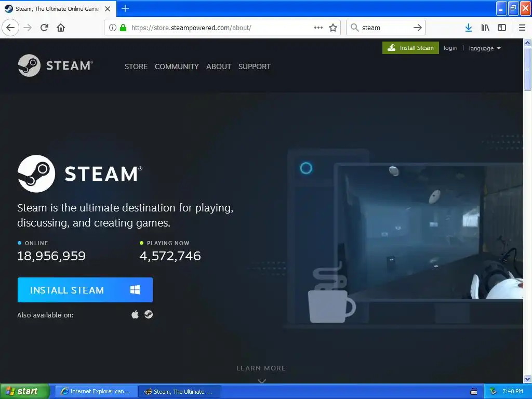The height and width of the screenshot is (399, 532).
Task: Switch to Internet Explorer taskbar item
Action: tap(96, 391)
